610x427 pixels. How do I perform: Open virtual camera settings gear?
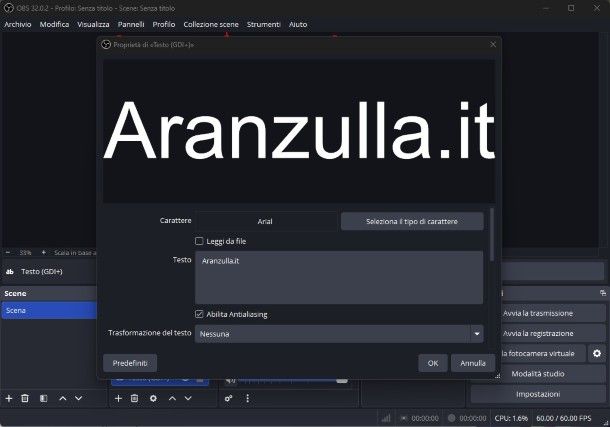coord(597,354)
